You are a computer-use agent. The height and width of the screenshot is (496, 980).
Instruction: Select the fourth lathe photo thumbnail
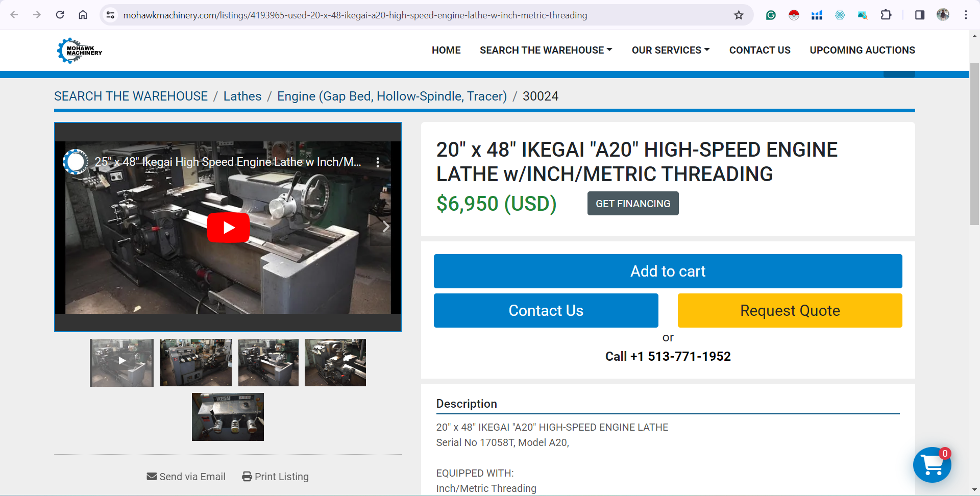(335, 362)
